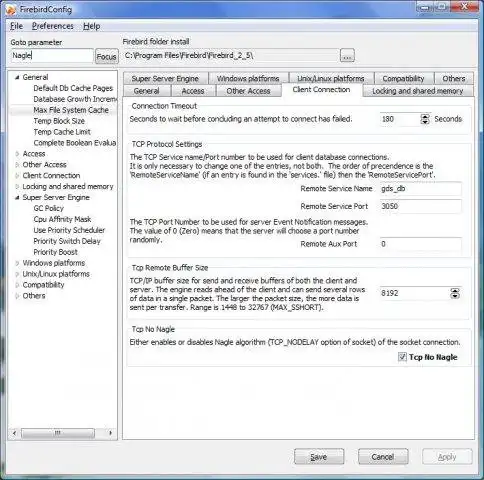
Task: Expand the Others tree node
Action: point(17,296)
